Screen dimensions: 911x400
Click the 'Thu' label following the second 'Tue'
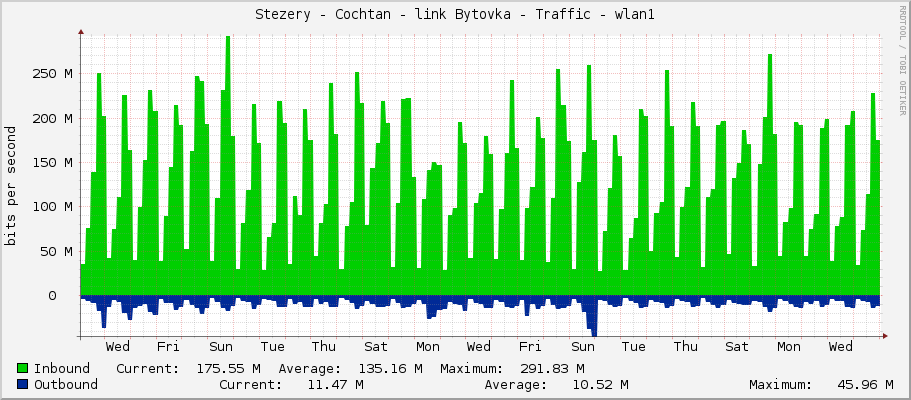click(x=686, y=347)
